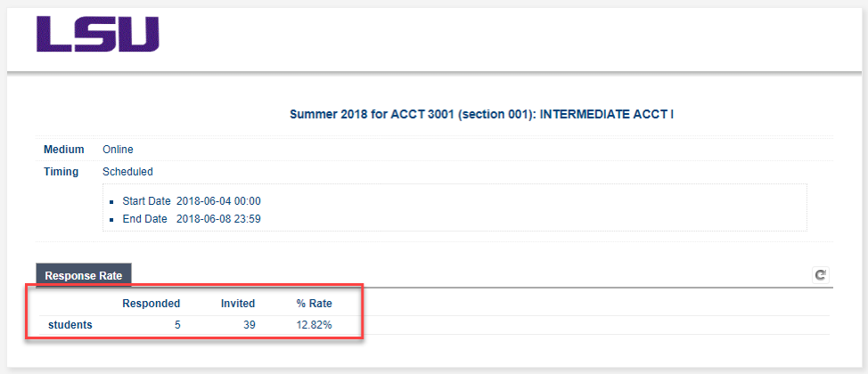Click the Medium field label

64,150
